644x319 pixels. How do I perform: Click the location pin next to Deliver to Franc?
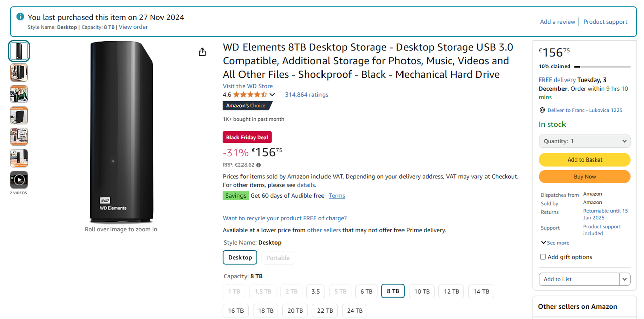[x=542, y=110]
